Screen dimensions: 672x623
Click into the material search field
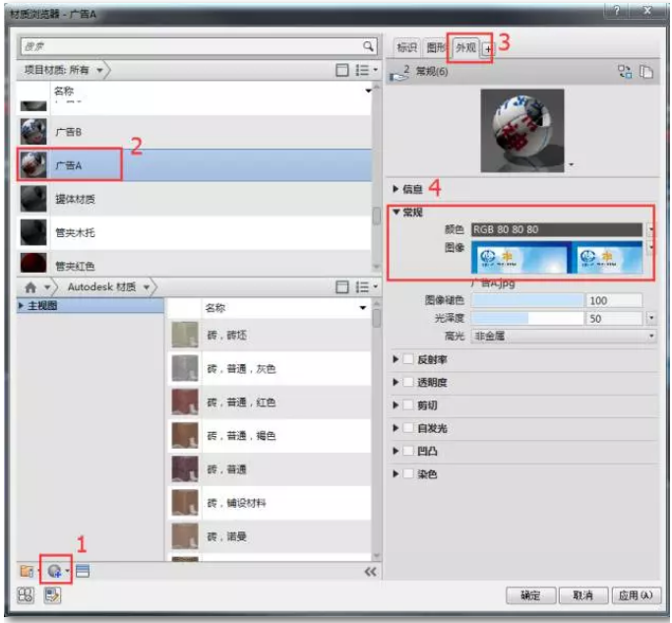pyautogui.click(x=192, y=46)
